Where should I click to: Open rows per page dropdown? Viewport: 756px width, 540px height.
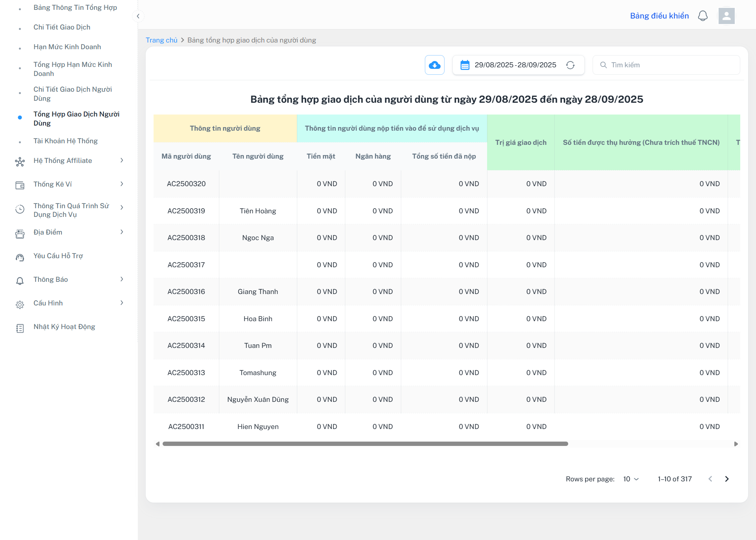(x=631, y=479)
